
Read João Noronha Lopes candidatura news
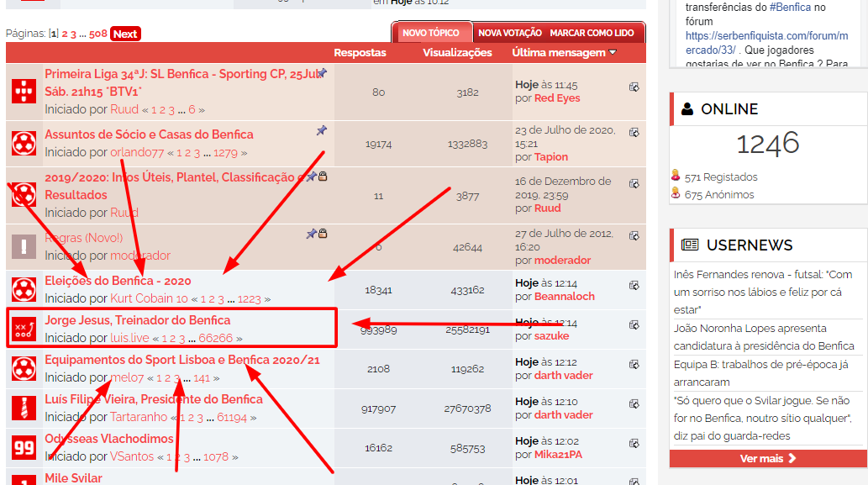coord(764,337)
